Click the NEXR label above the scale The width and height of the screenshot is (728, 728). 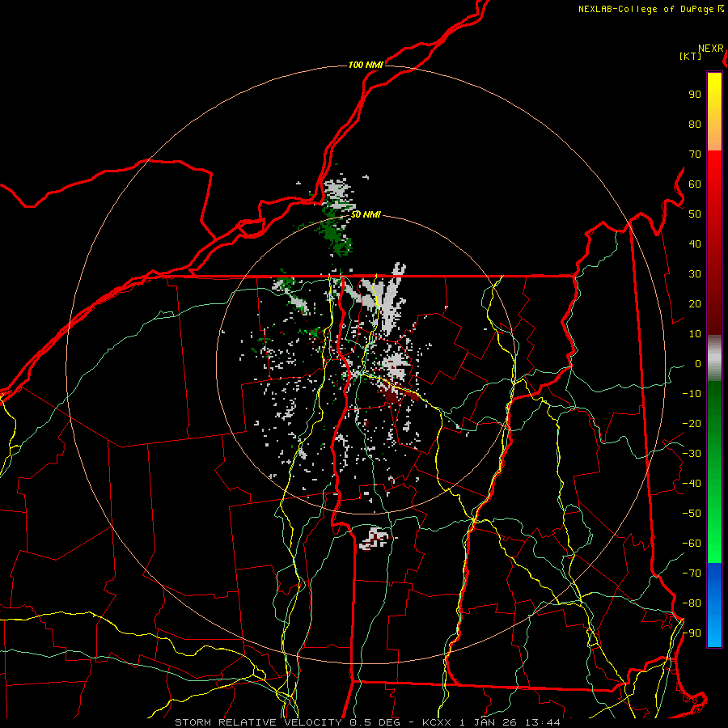click(x=711, y=49)
